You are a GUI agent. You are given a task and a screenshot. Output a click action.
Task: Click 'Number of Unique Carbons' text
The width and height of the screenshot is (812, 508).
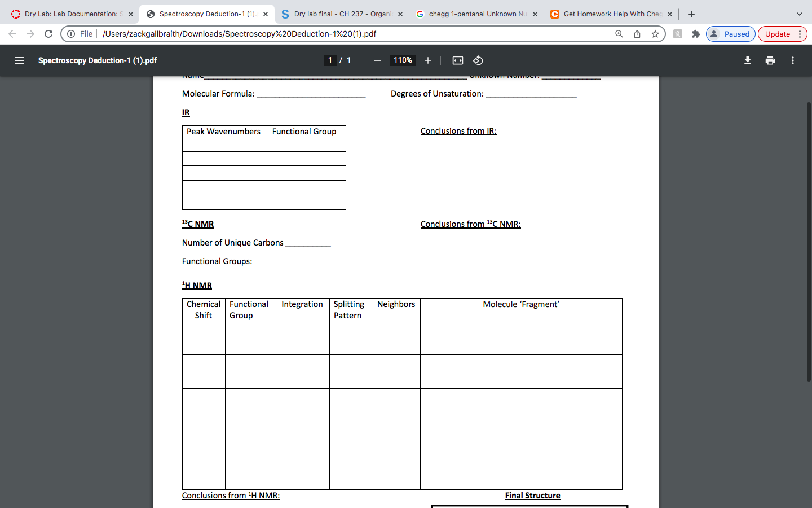(233, 243)
